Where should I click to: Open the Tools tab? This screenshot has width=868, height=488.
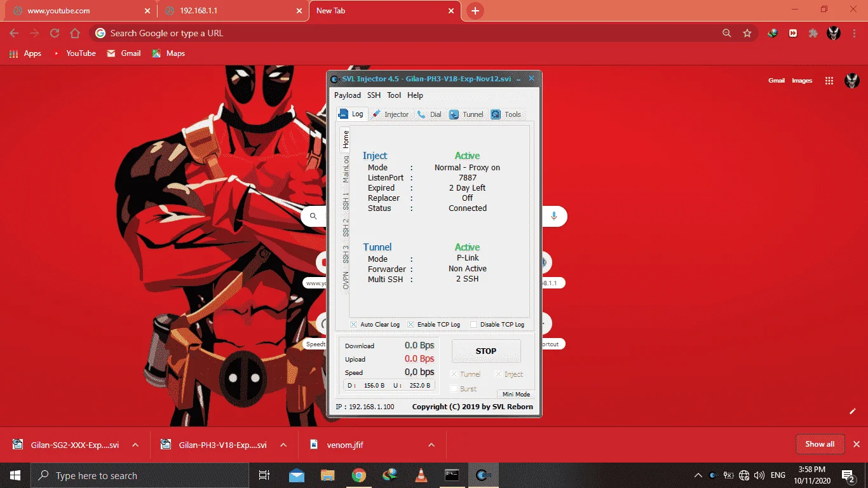pos(506,114)
